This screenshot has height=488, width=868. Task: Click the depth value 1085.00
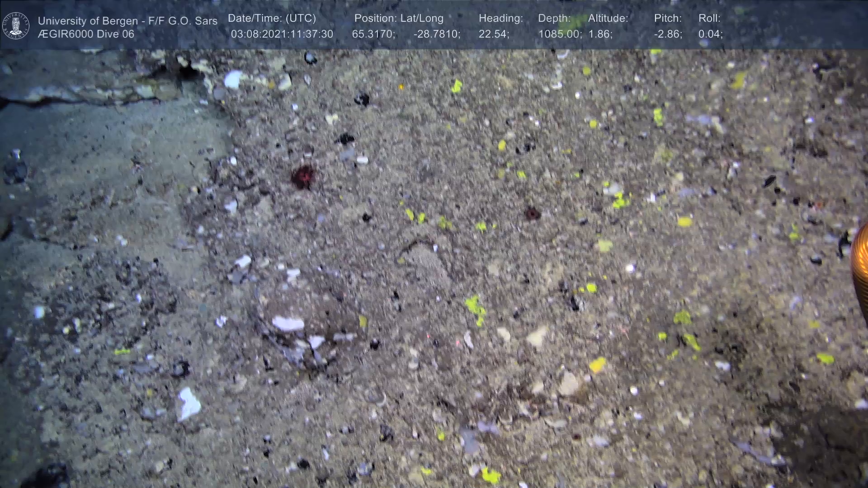click(x=560, y=34)
